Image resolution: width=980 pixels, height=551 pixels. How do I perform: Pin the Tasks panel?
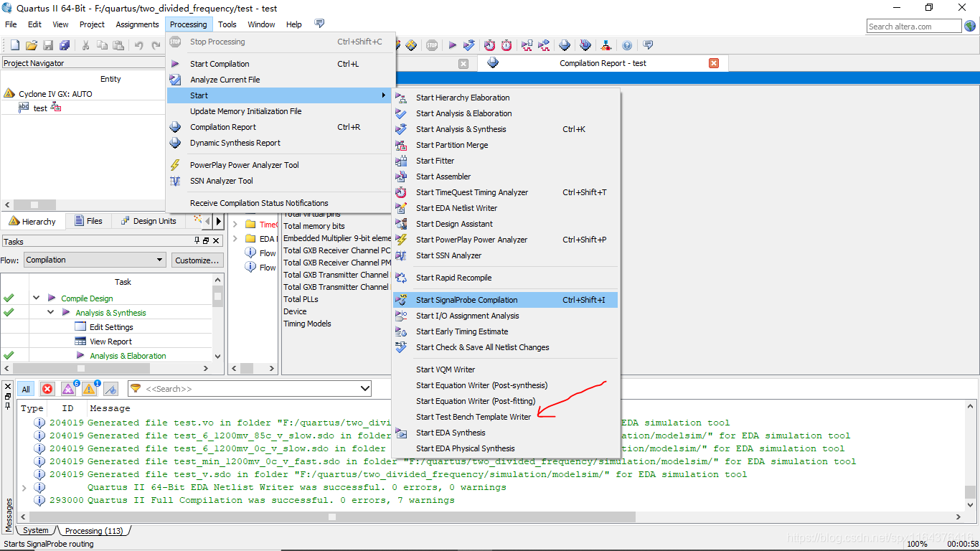pos(197,241)
